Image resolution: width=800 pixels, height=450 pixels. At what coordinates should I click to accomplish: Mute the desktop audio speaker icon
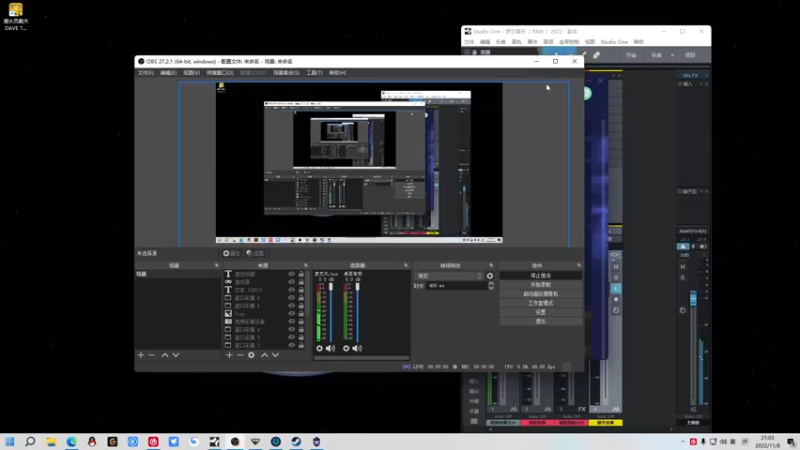(357, 348)
